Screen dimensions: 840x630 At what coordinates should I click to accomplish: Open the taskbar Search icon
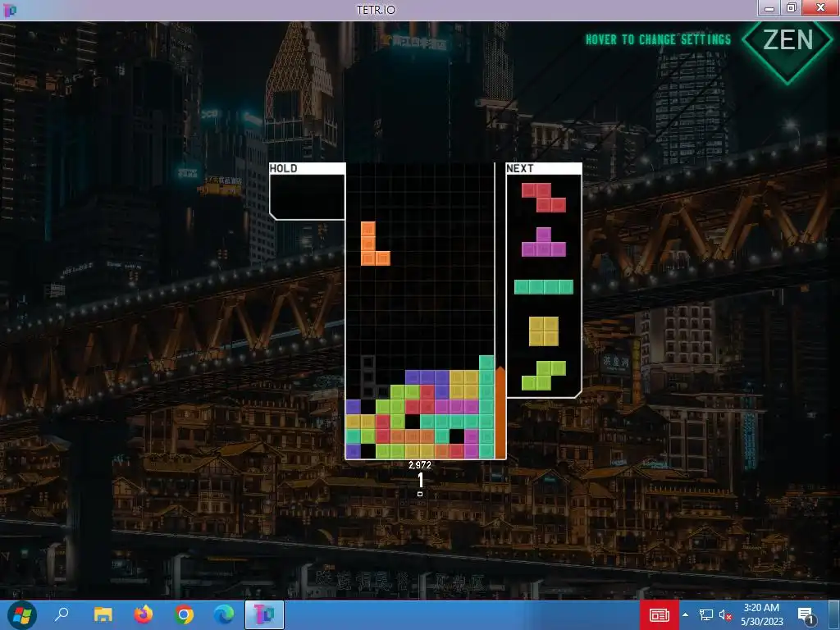62,614
